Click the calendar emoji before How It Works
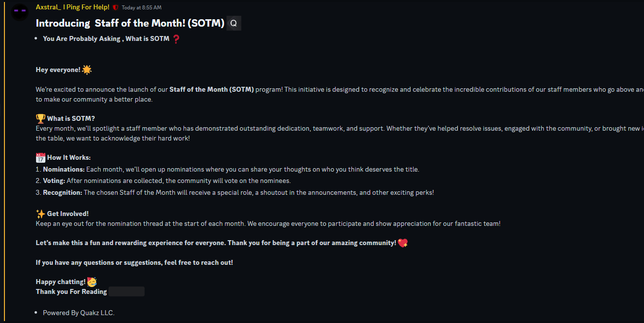 click(x=40, y=157)
